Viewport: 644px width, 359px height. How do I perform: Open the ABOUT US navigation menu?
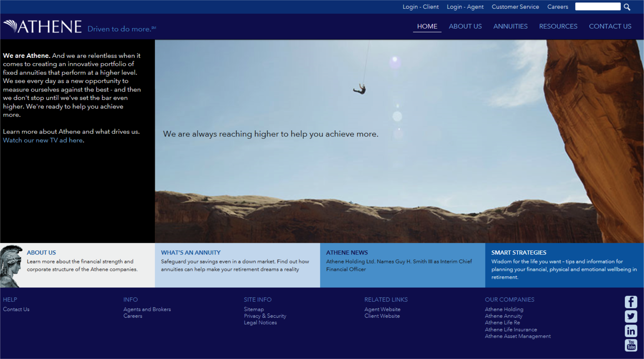465,27
